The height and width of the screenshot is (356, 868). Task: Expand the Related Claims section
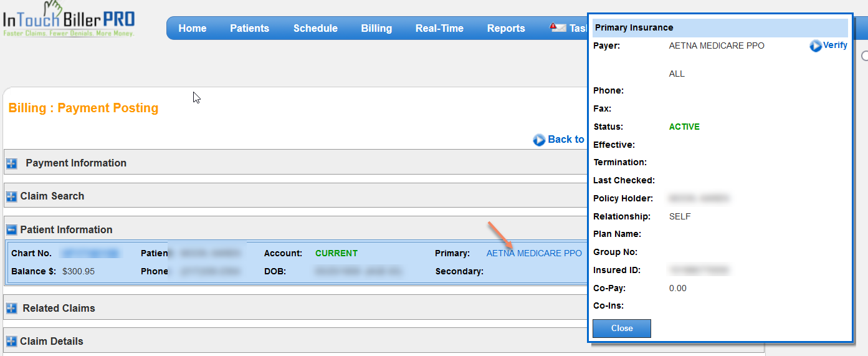[12, 309]
